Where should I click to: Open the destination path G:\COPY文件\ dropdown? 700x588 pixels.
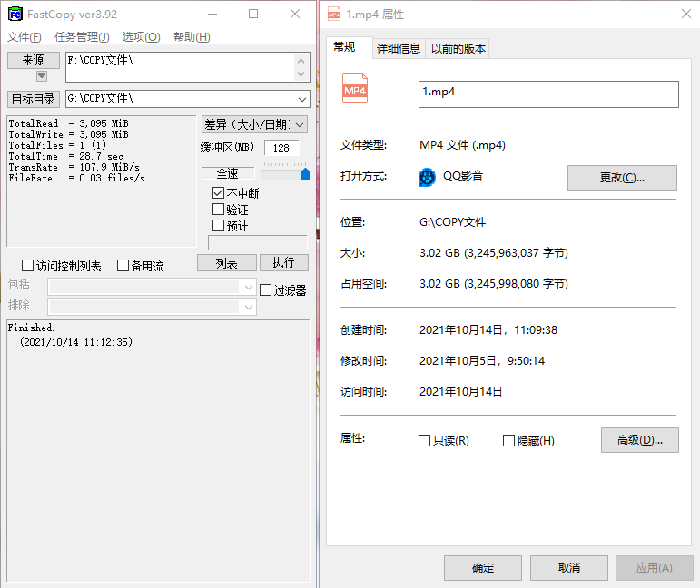(x=302, y=99)
